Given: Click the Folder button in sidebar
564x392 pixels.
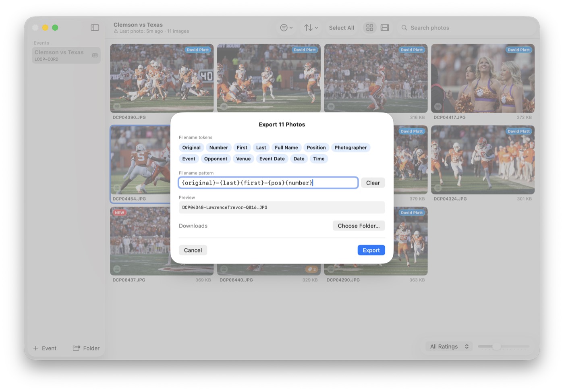Looking at the screenshot, I should click(86, 348).
